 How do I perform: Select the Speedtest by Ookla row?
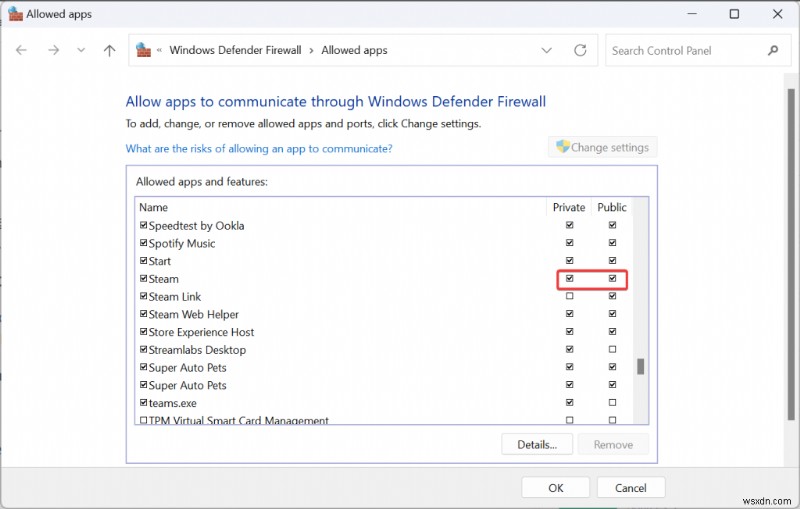386,225
